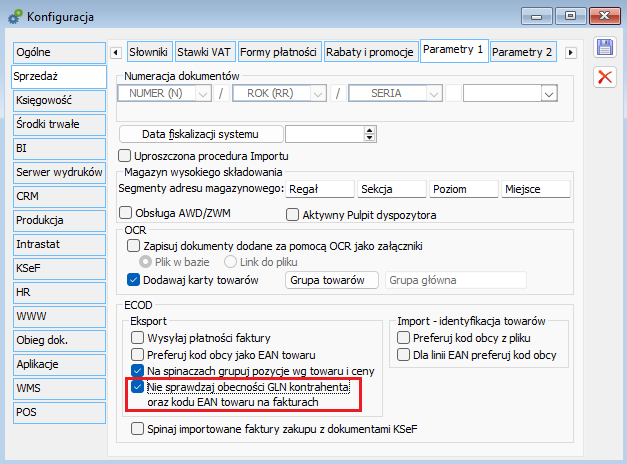This screenshot has width=627, height=464.
Task: Open the Intrastat section
Action: coord(59,244)
